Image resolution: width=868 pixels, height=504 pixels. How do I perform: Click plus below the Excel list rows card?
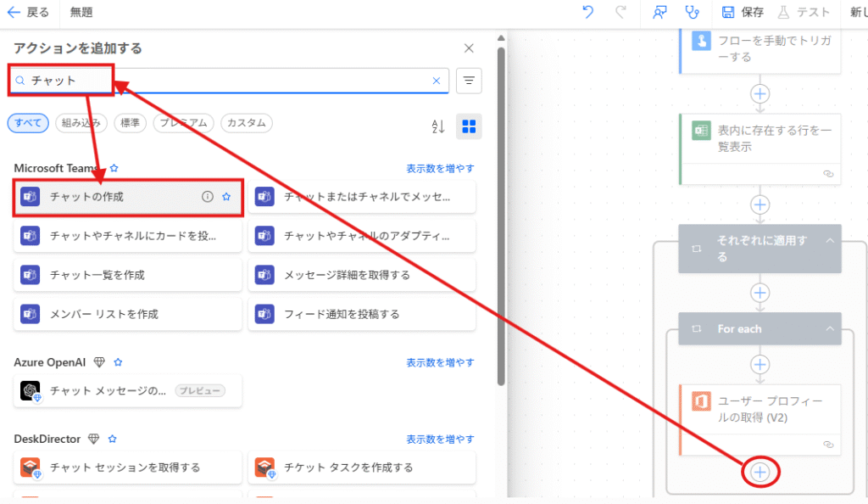760,205
